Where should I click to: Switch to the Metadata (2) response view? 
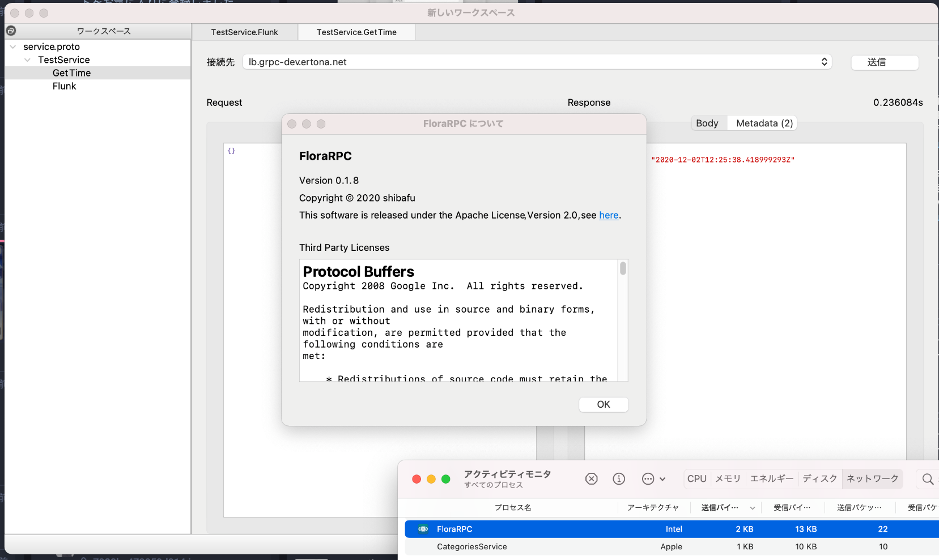click(764, 123)
